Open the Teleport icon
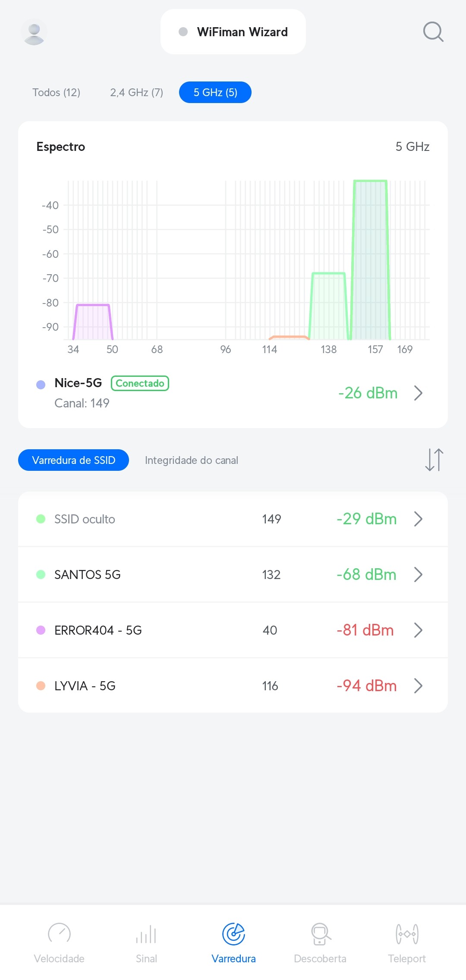Screen dimensions: 466x980 pyautogui.click(x=407, y=934)
